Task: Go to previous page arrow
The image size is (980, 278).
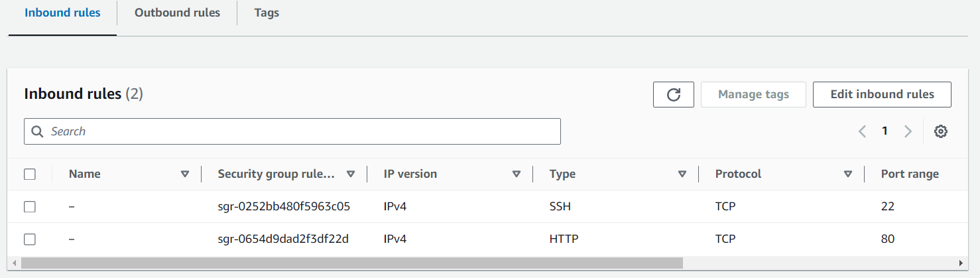Action: 863,131
